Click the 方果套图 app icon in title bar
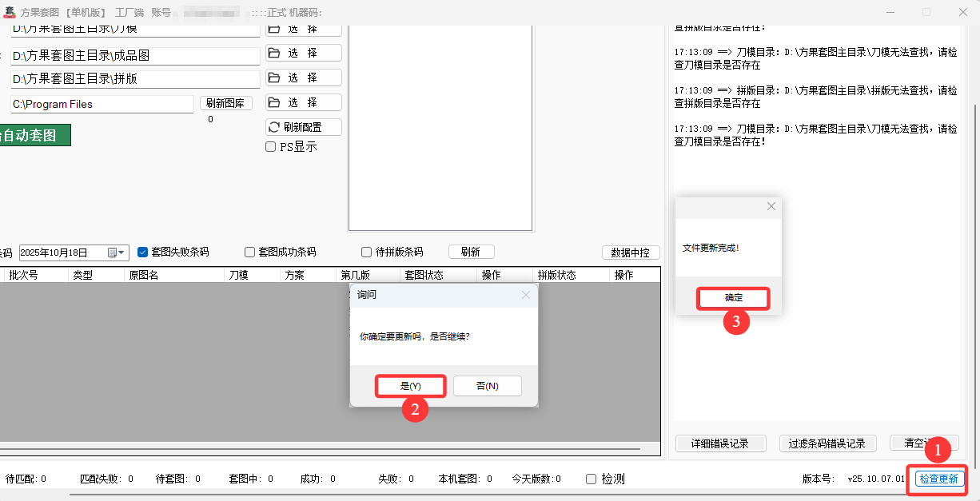This screenshot has height=501, width=980. (10, 12)
